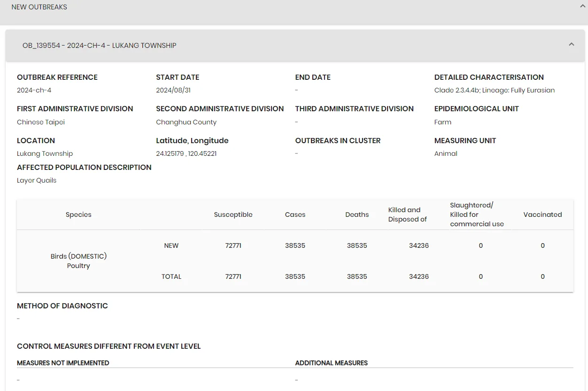
Task: Select the Cases column header
Action: (295, 215)
